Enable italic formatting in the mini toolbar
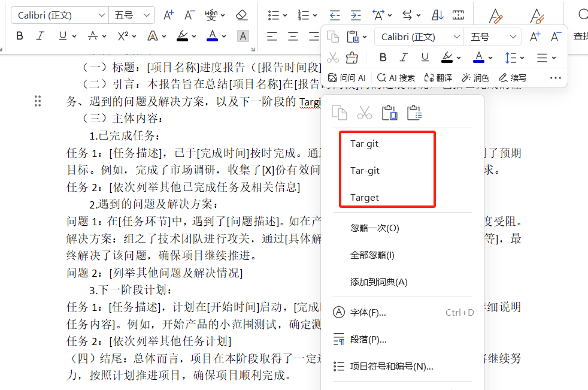 [404, 57]
